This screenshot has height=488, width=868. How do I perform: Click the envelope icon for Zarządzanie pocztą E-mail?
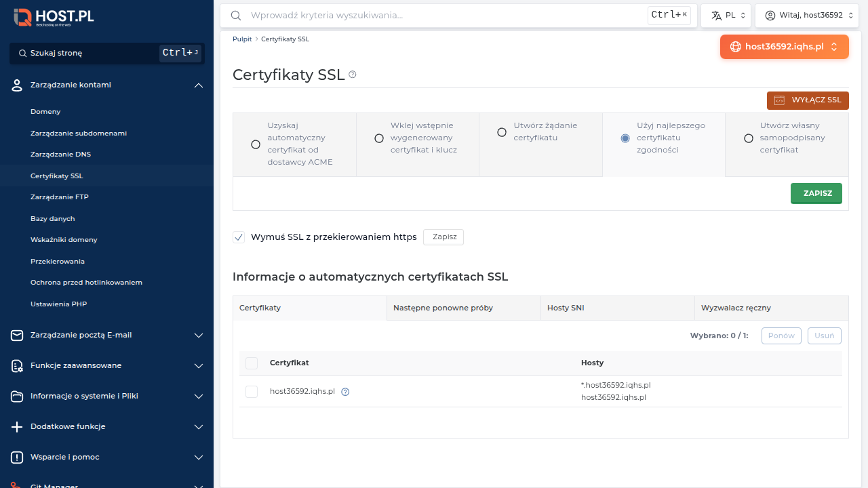click(18, 335)
